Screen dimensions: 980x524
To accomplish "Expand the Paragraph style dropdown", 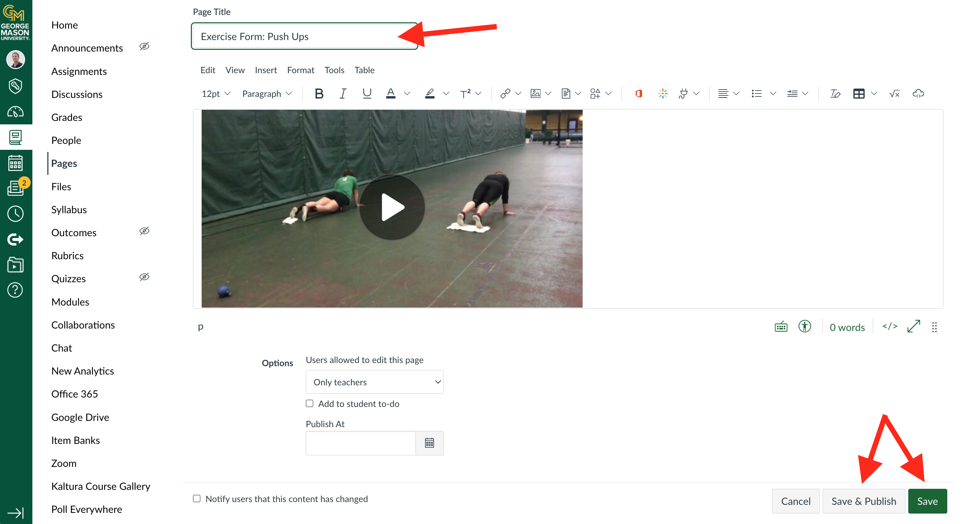I will (x=267, y=94).
